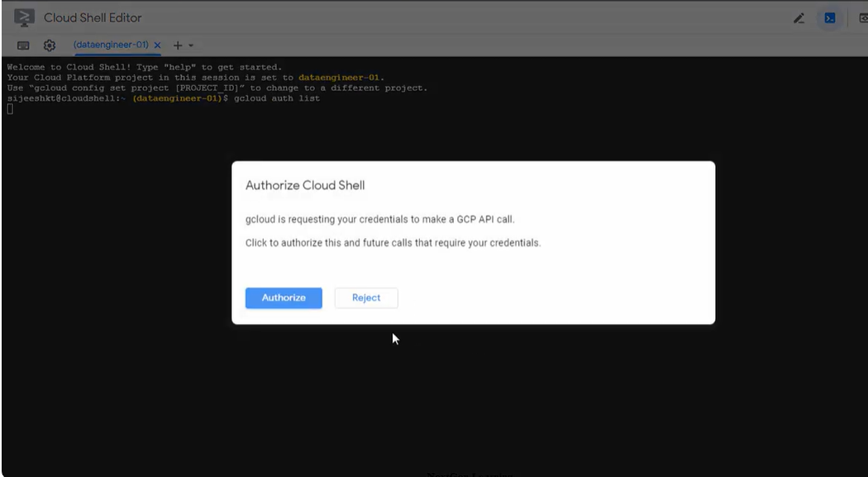868x477 pixels.
Task: Open the editor pencil icon
Action: (x=799, y=18)
